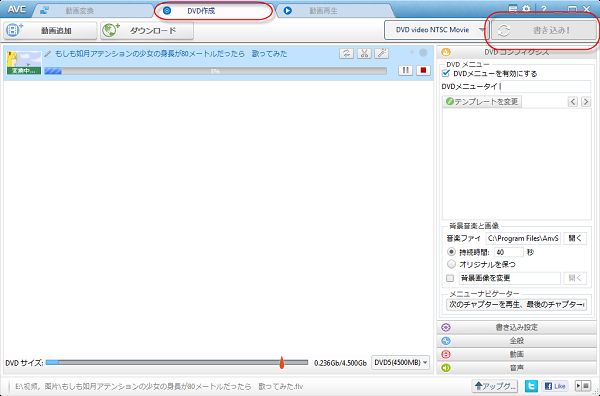Click the music file path field
This screenshot has width=600, height=396.
coord(523,238)
